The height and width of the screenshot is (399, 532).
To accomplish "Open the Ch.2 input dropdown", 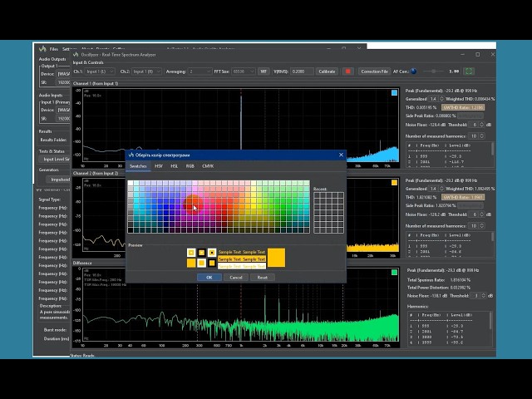I will (146, 71).
